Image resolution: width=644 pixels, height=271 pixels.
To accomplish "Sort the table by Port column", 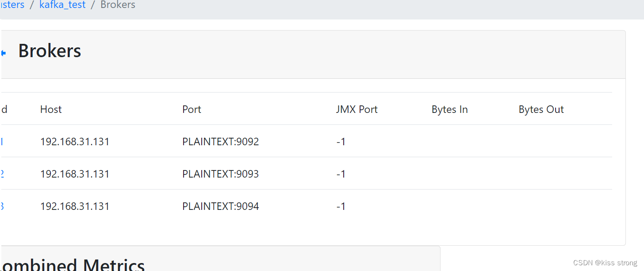I will coord(192,109).
